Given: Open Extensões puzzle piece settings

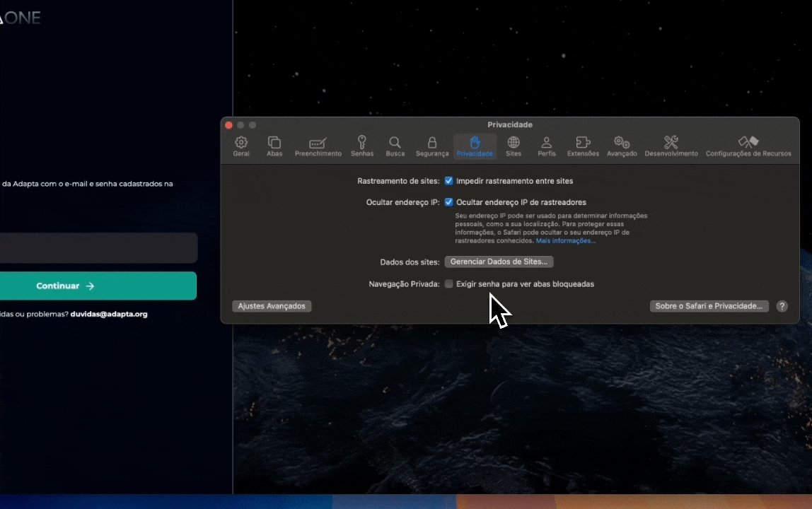Looking at the screenshot, I should click(x=583, y=146).
